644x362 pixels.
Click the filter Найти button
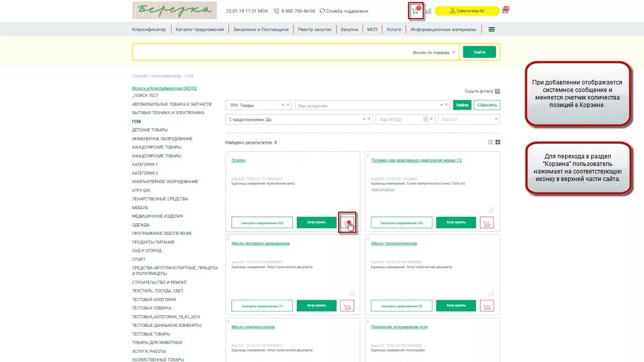(462, 105)
